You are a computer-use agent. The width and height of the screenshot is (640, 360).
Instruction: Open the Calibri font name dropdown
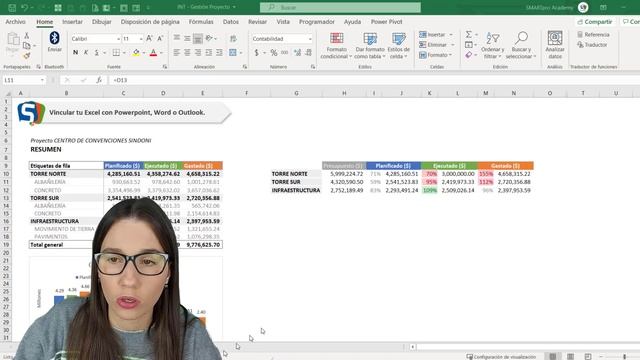click(x=118, y=39)
